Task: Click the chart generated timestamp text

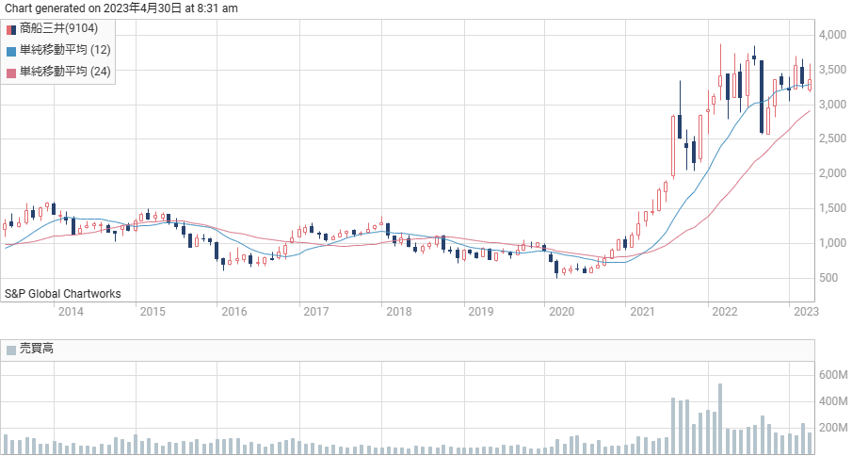Action: click(121, 8)
